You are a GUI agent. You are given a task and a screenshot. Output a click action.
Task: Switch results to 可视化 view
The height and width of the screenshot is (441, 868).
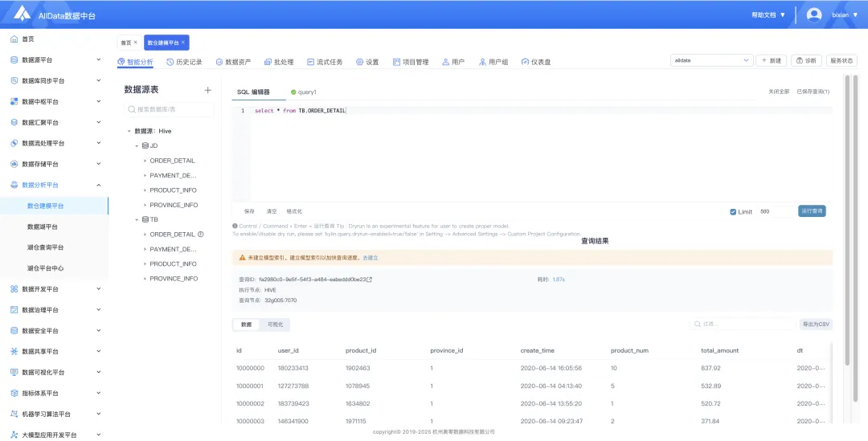tap(275, 325)
